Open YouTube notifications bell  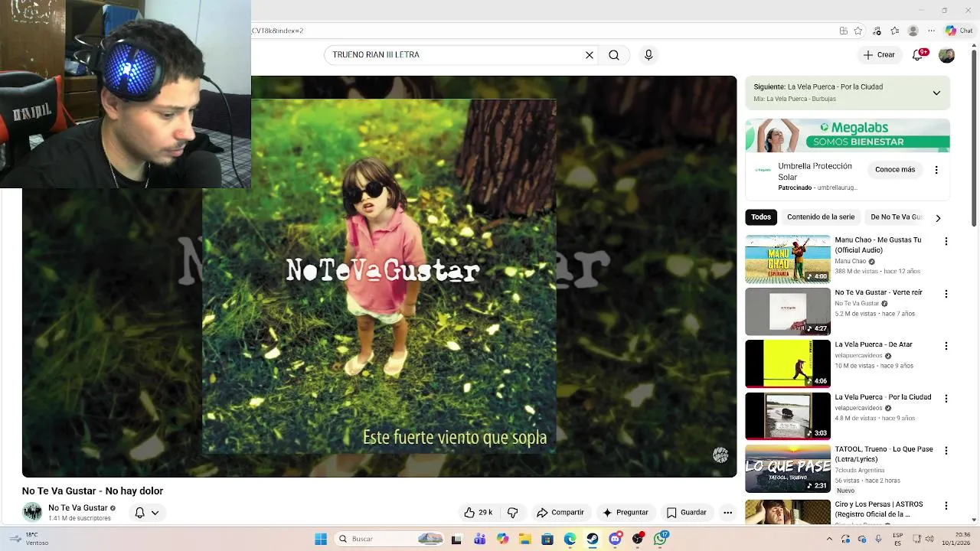pyautogui.click(x=918, y=55)
